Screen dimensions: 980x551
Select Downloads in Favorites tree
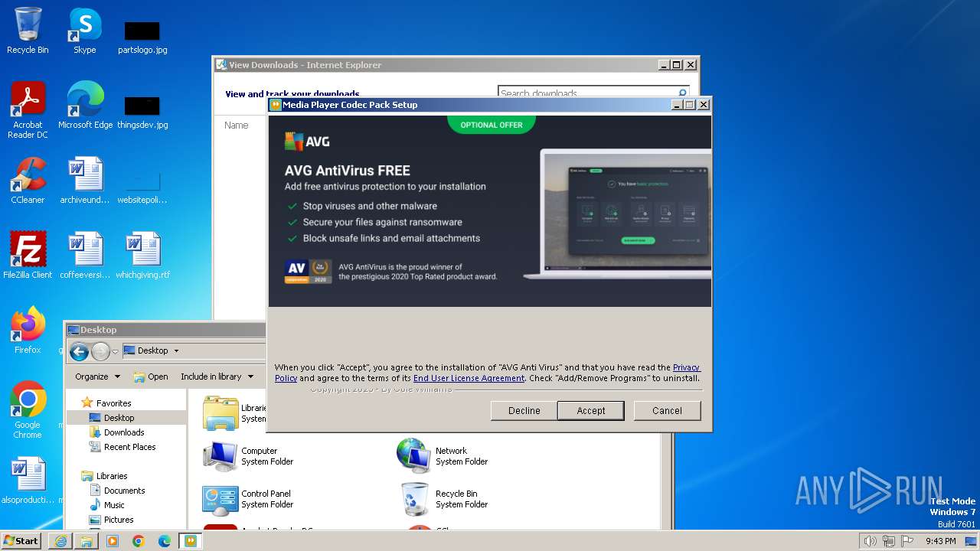pyautogui.click(x=124, y=432)
